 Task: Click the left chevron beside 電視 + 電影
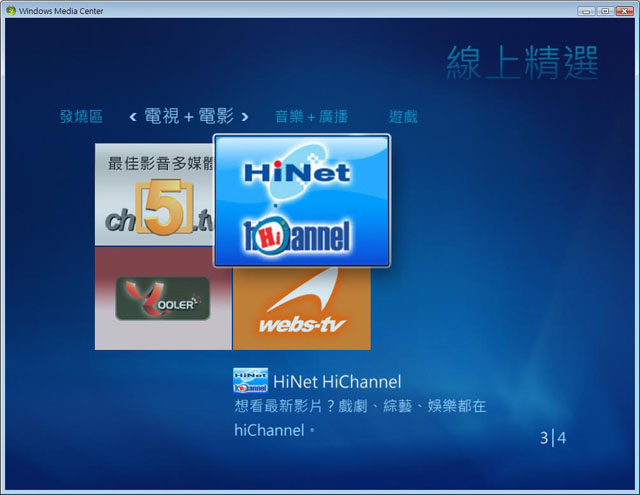click(133, 118)
